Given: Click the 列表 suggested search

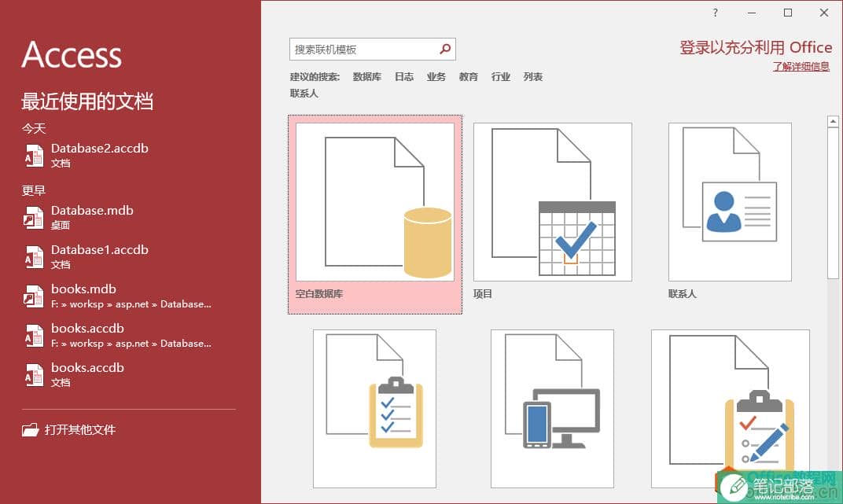Looking at the screenshot, I should coord(533,77).
